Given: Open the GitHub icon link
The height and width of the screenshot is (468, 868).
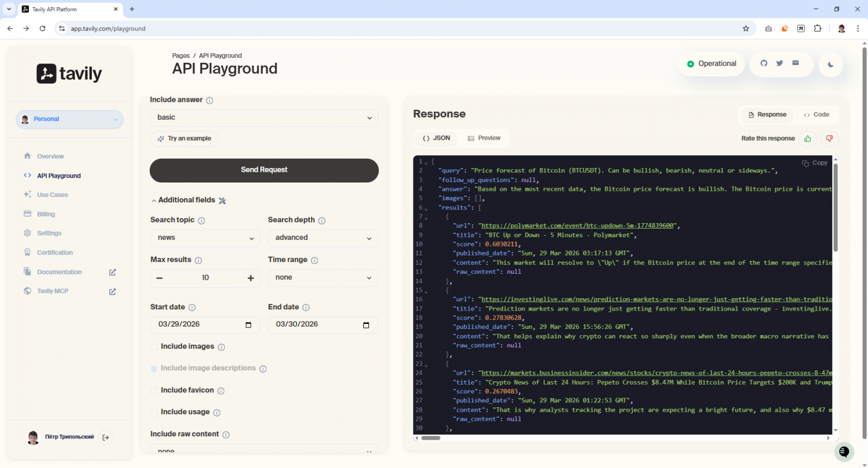Looking at the screenshot, I should point(764,63).
